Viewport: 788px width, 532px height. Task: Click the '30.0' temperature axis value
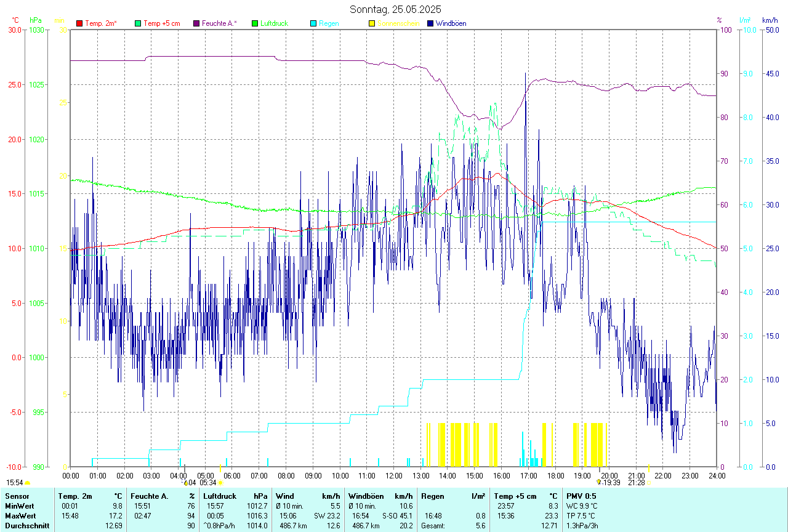[15, 30]
